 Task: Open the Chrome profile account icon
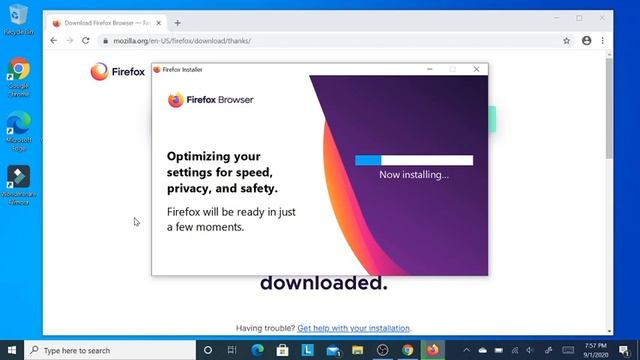click(587, 40)
